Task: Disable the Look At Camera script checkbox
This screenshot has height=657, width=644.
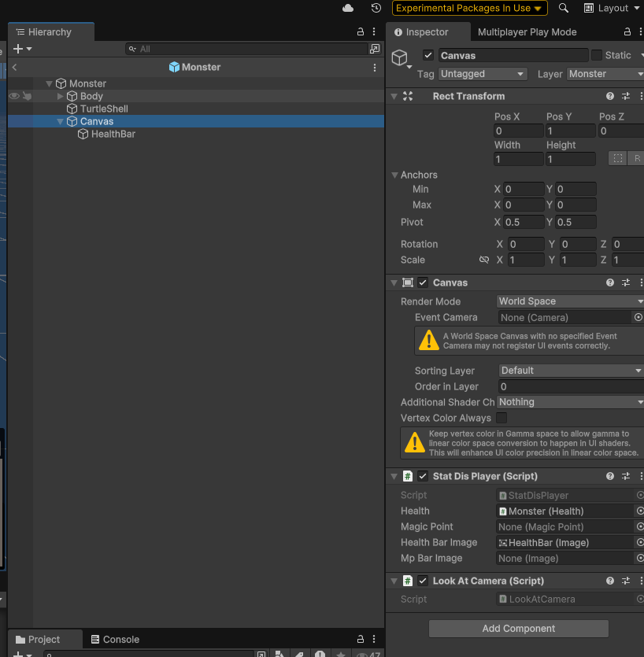Action: [x=423, y=581]
